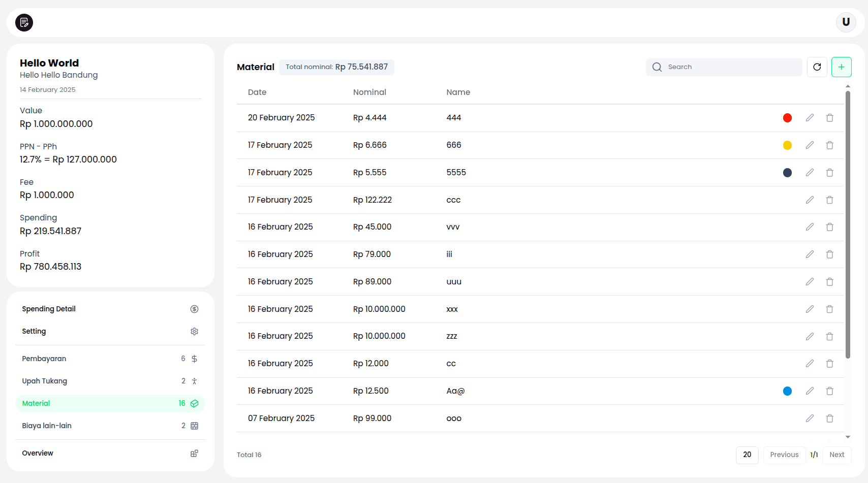Open the user avatar menu
Screen dimensions: 868x483
[846, 22]
